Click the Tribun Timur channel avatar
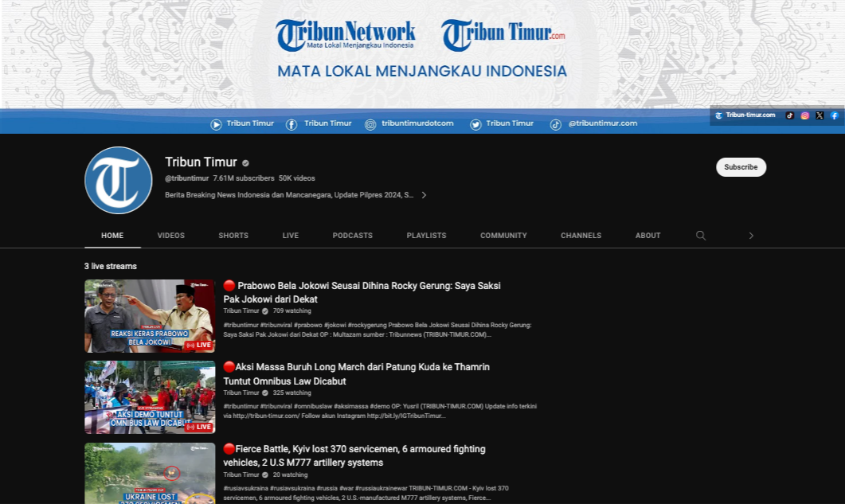This screenshot has height=504, width=845. [119, 180]
